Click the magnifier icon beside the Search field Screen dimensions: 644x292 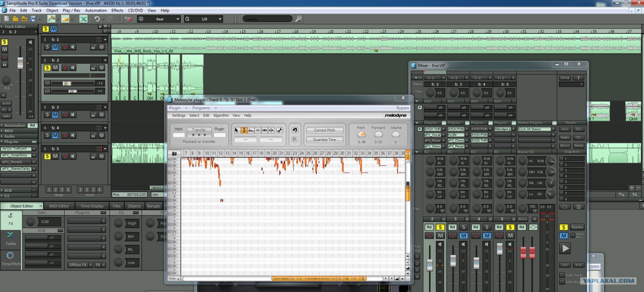coord(299,19)
